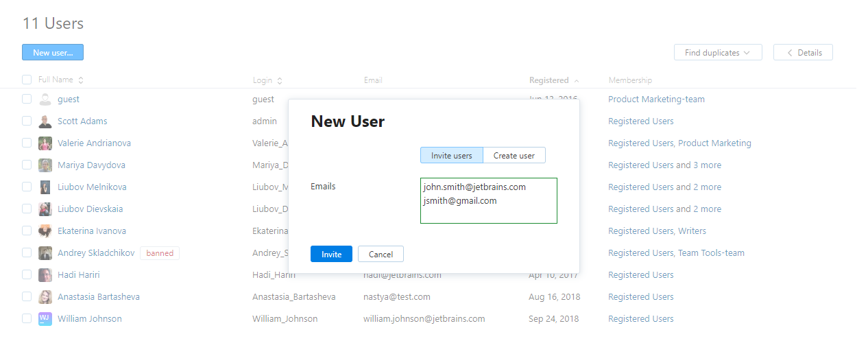
Task: Click nastya@test.com email cell
Action: click(x=397, y=297)
